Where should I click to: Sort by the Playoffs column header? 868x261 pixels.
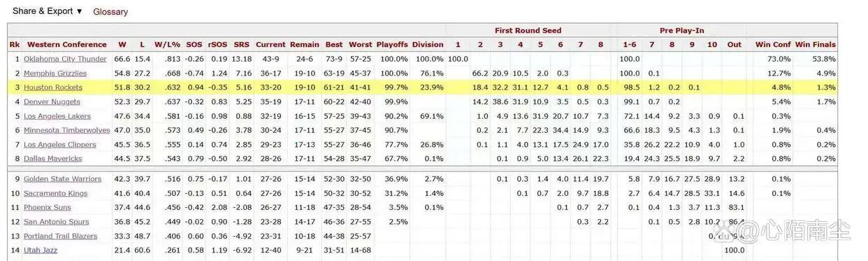(392, 45)
